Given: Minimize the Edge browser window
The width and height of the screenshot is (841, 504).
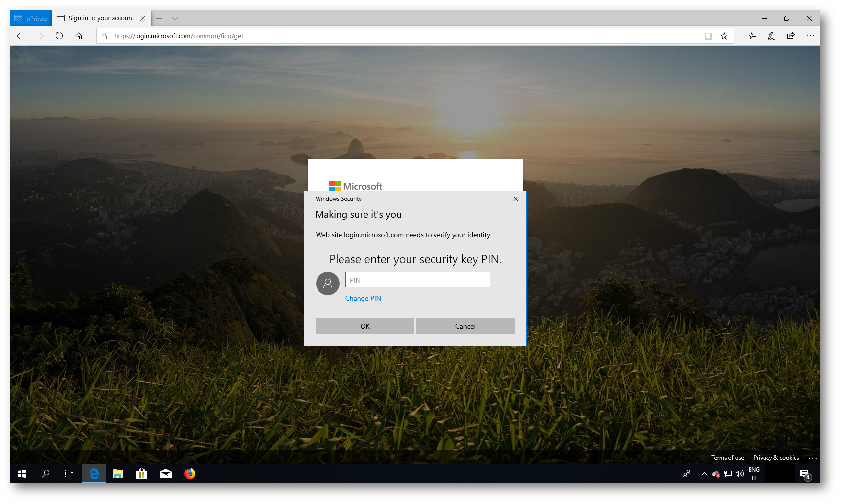Looking at the screenshot, I should [x=764, y=18].
